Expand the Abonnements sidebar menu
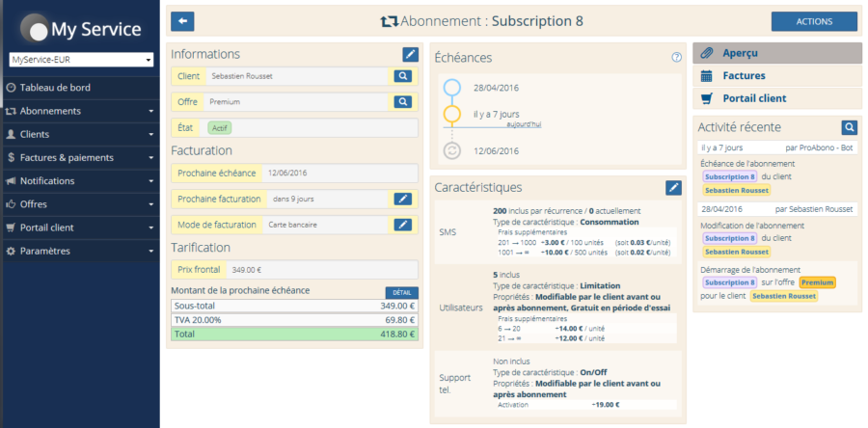 (79, 111)
